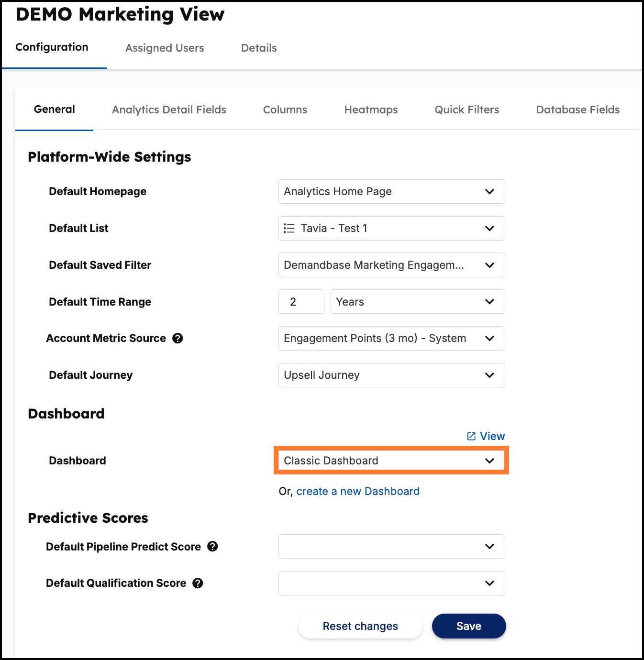Open the Years time unit dropdown

[x=417, y=302]
